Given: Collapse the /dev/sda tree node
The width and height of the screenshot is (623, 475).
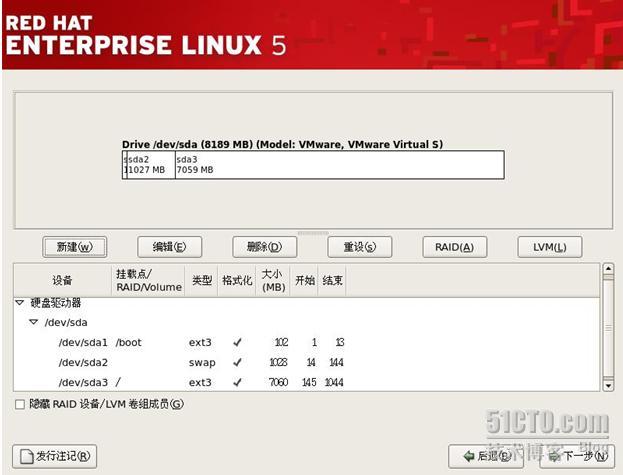Looking at the screenshot, I should point(34,322).
